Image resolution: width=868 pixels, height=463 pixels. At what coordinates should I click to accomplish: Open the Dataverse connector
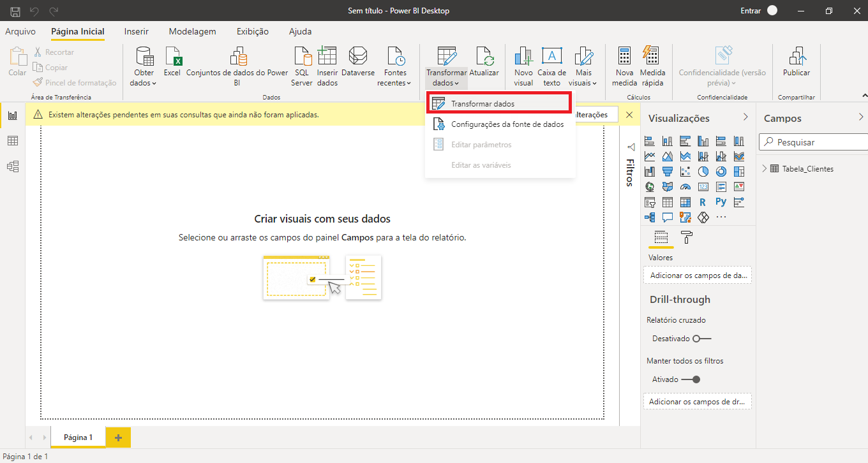pyautogui.click(x=358, y=62)
